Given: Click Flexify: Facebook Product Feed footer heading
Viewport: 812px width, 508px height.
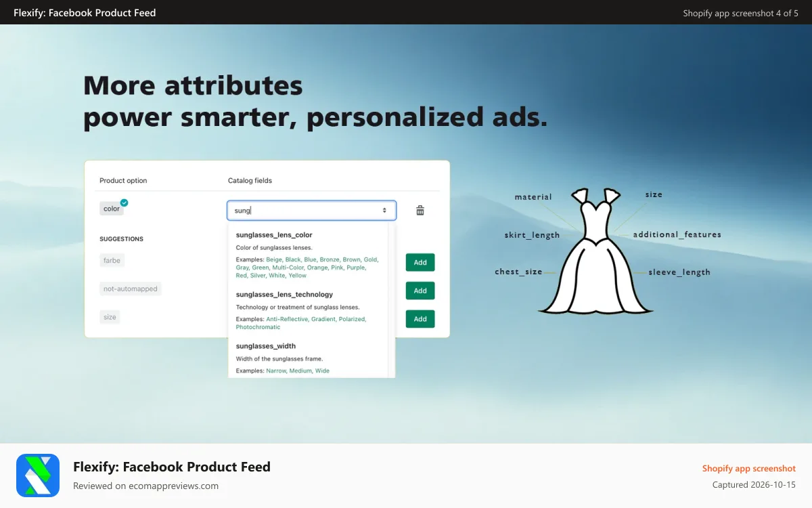Looking at the screenshot, I should pos(172,467).
